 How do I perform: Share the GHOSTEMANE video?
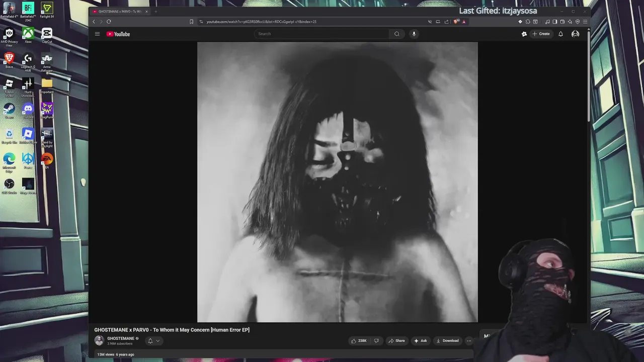tap(396, 341)
